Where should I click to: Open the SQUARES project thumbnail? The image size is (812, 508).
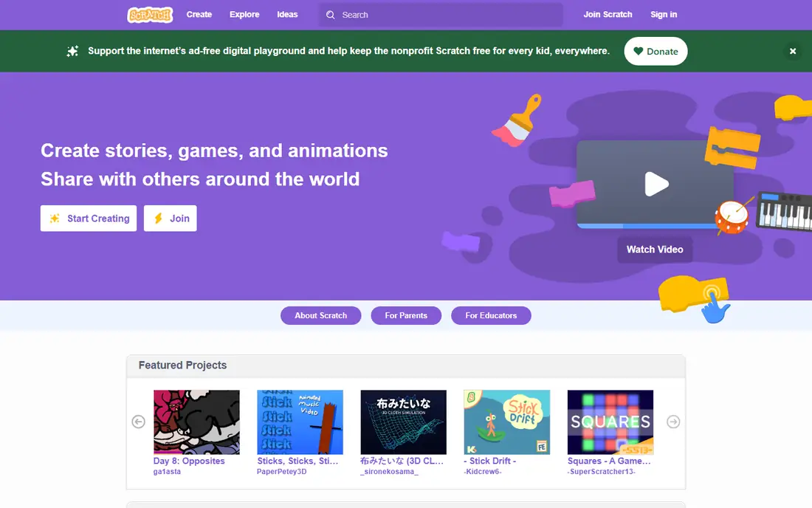610,422
